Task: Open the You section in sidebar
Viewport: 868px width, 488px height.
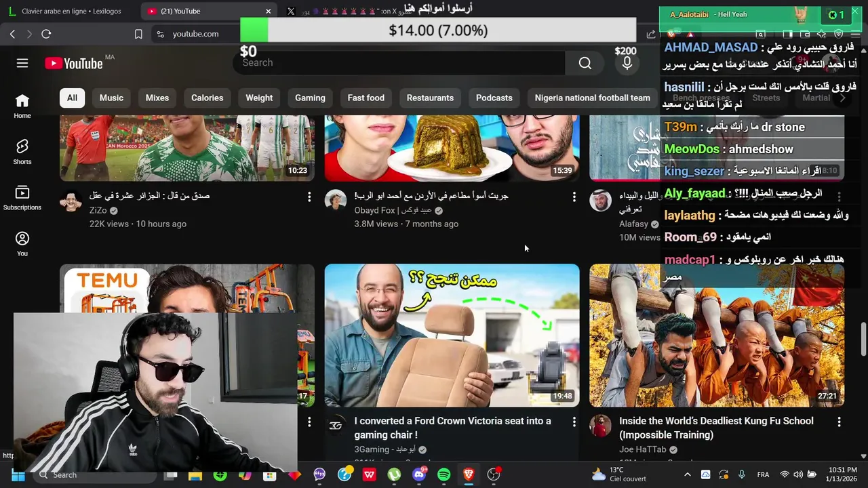Action: [x=22, y=243]
